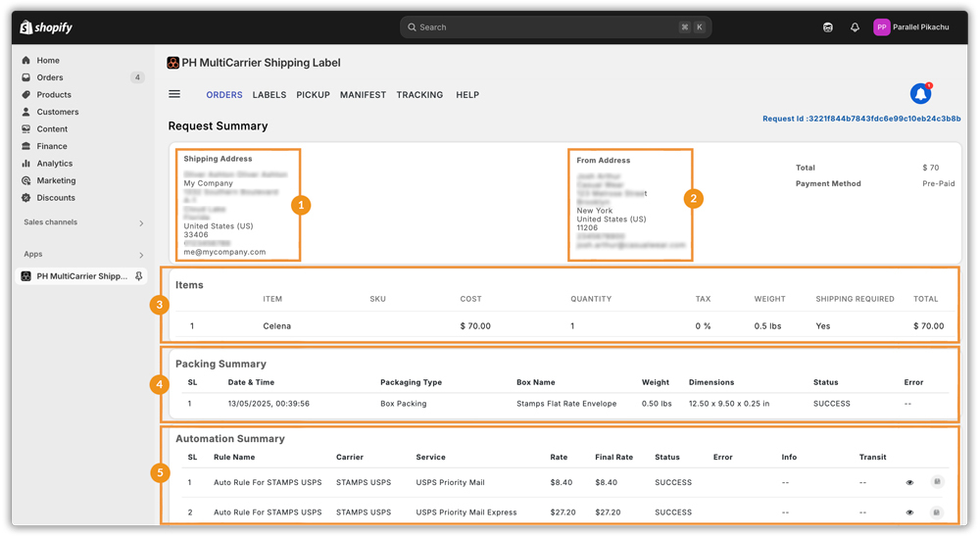Open Parallel Pikachu account menu
The image size is (980, 538).
point(911,26)
